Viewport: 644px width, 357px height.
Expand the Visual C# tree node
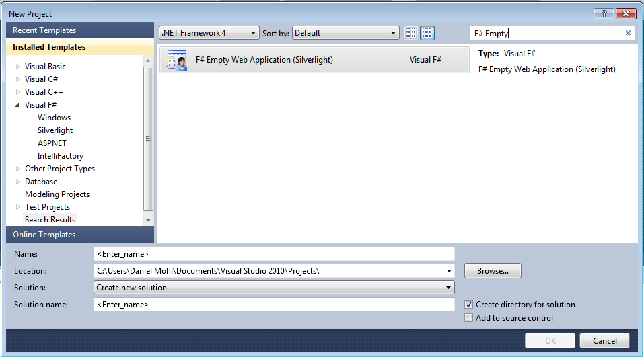coord(17,79)
